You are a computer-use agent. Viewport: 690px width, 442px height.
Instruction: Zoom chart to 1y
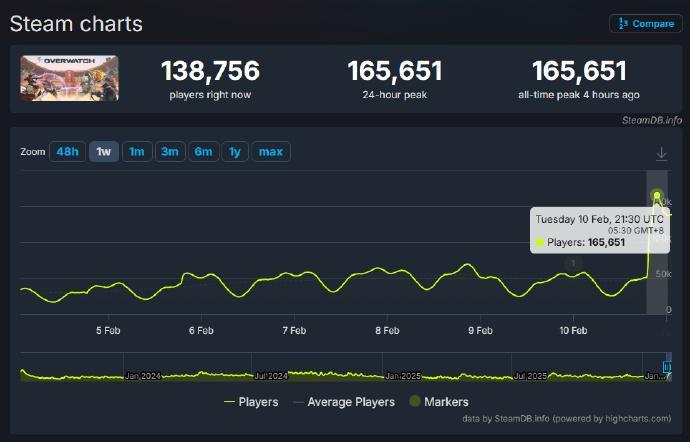[235, 152]
